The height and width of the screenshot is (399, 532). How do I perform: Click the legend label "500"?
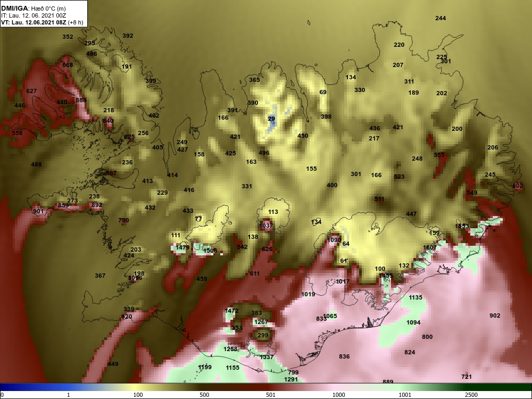coord(204,395)
